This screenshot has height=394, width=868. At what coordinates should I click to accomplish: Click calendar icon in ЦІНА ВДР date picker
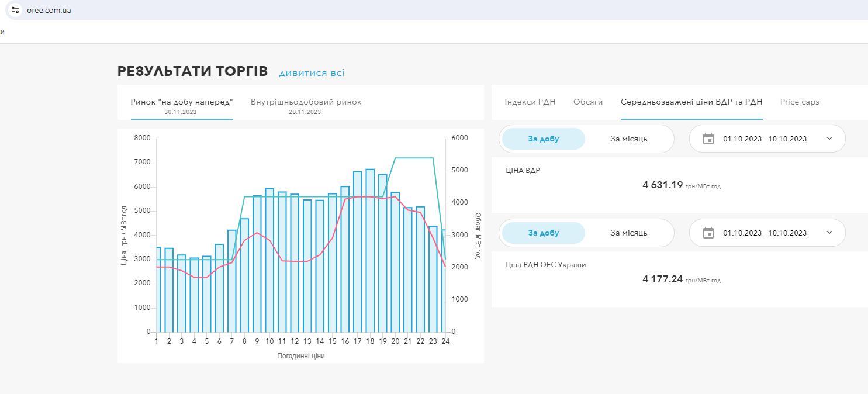(708, 139)
